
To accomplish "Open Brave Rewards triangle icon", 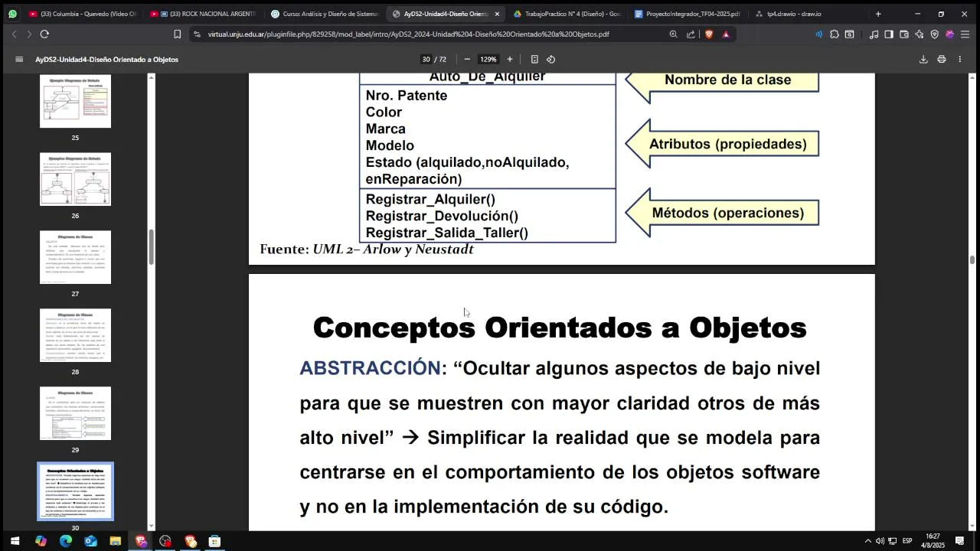I will point(726,34).
